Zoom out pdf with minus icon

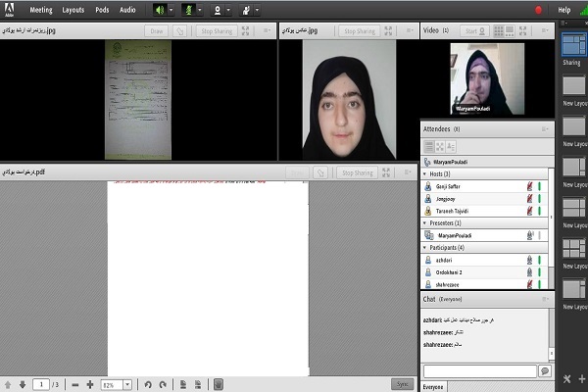coord(75,385)
